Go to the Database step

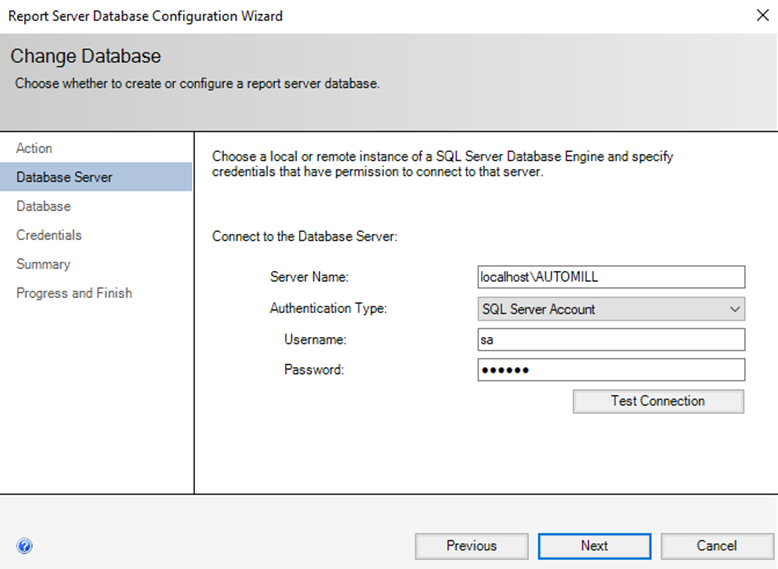pyautogui.click(x=44, y=206)
